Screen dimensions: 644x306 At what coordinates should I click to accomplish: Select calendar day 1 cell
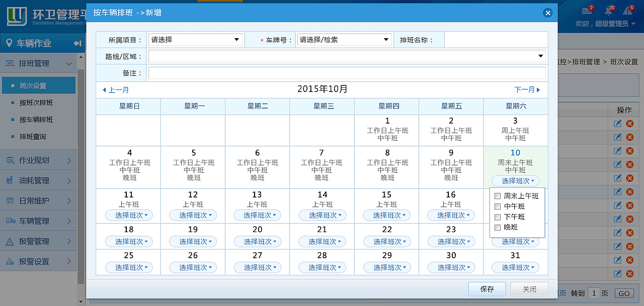pyautogui.click(x=387, y=131)
